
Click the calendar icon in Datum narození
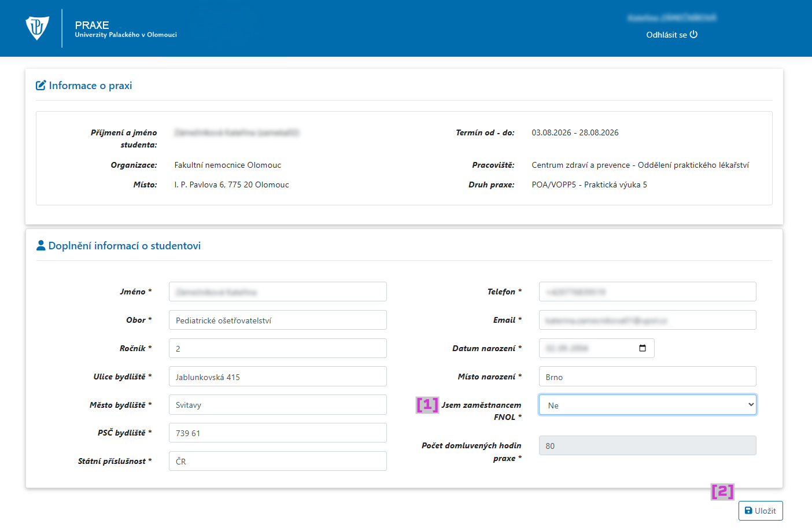click(x=642, y=348)
